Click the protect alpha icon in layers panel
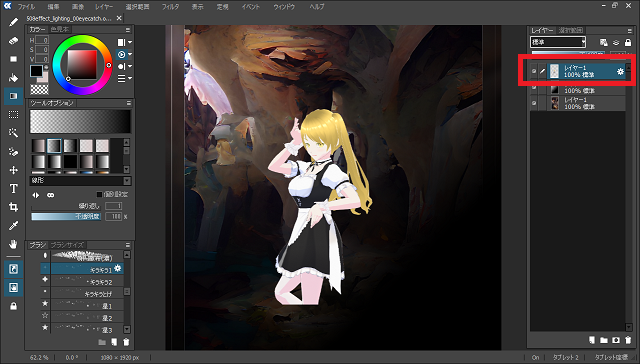The width and height of the screenshot is (640, 364). tap(604, 42)
